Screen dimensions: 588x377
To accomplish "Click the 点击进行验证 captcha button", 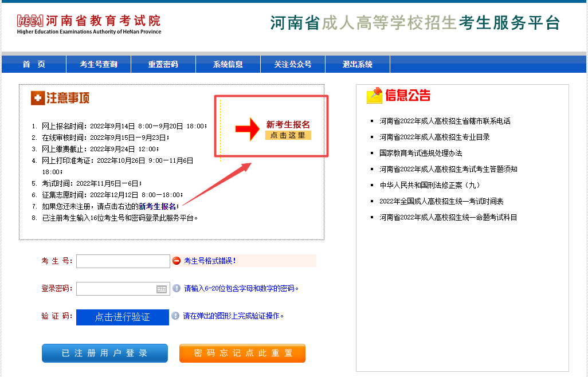I will coord(123,317).
